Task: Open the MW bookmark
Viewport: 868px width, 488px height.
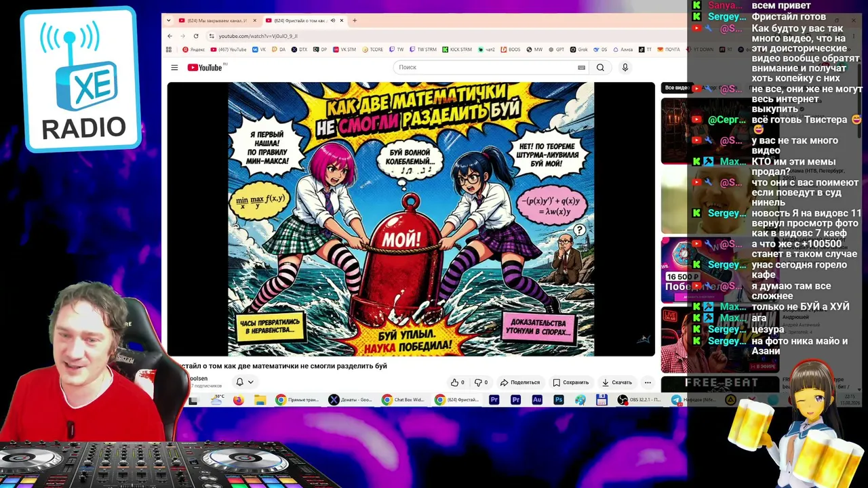Action: tap(534, 49)
